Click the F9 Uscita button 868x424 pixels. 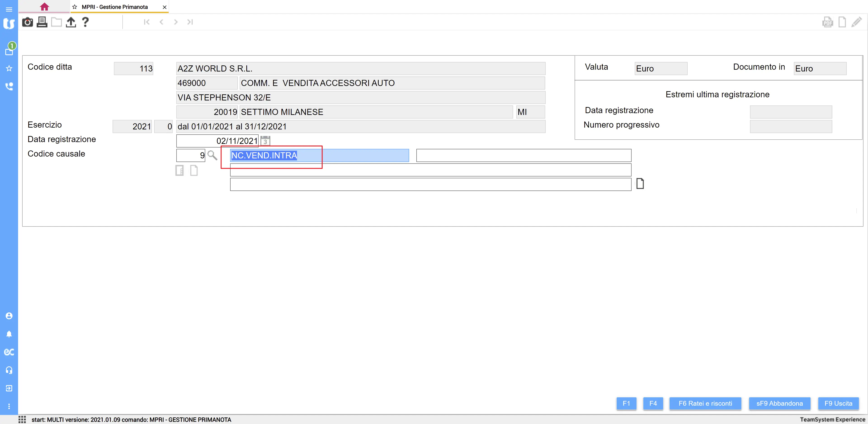838,403
